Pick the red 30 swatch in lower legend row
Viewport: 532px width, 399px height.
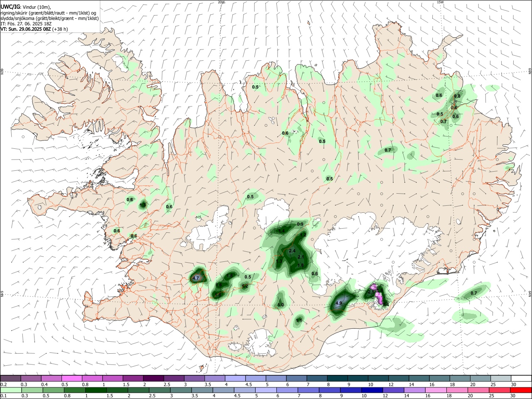click(x=520, y=390)
